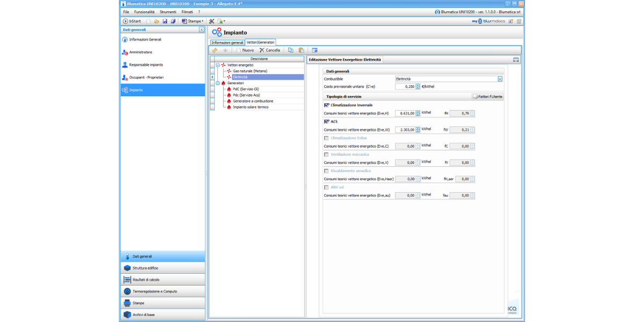This screenshot has height=322, width=644.
Task: Select Gas naturale (Metano) in tree
Action: 250,71
